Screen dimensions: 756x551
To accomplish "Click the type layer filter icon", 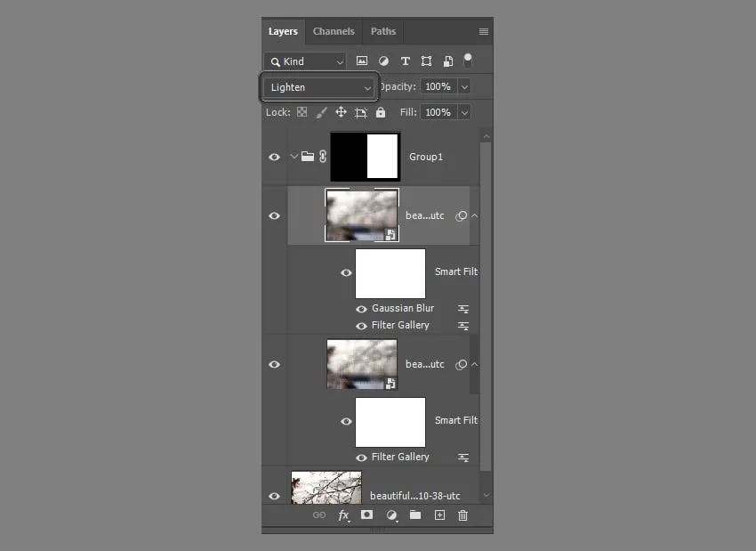I will (x=405, y=61).
